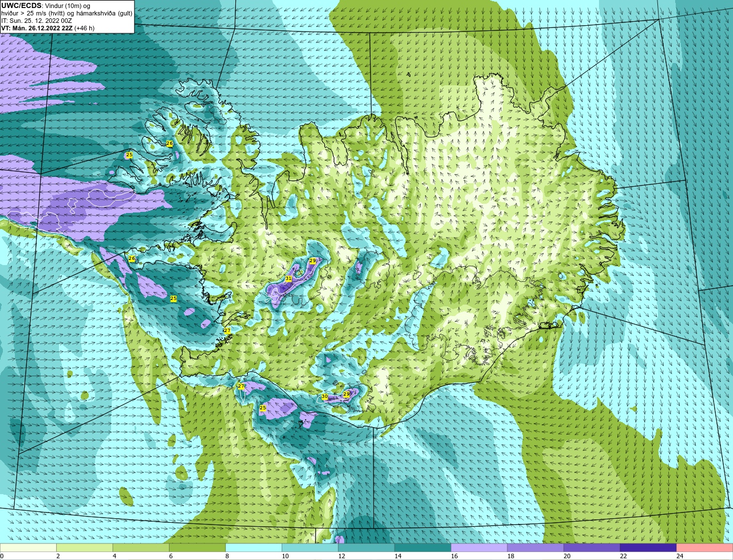Select the 18–20 m/s purple legend segment

[536, 547]
